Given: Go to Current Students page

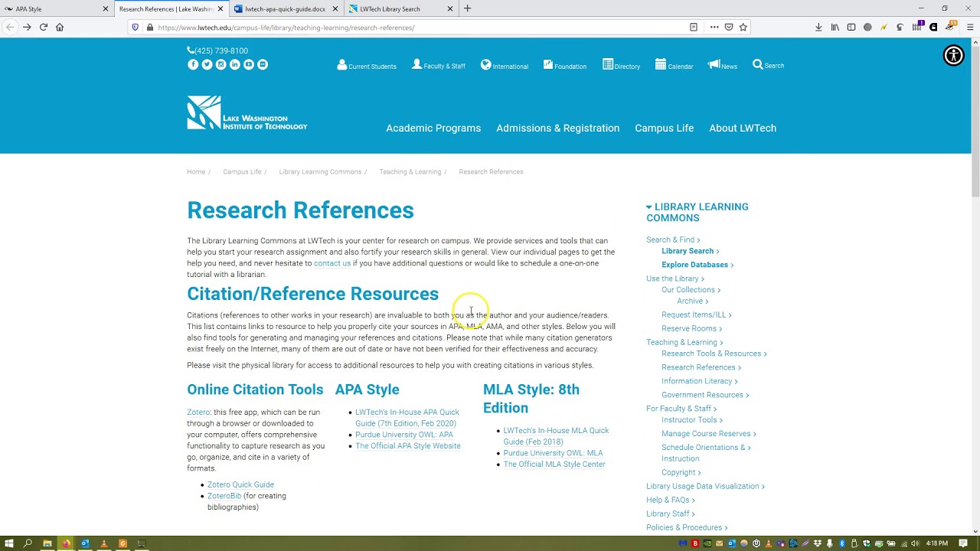Looking at the screenshot, I should [367, 66].
